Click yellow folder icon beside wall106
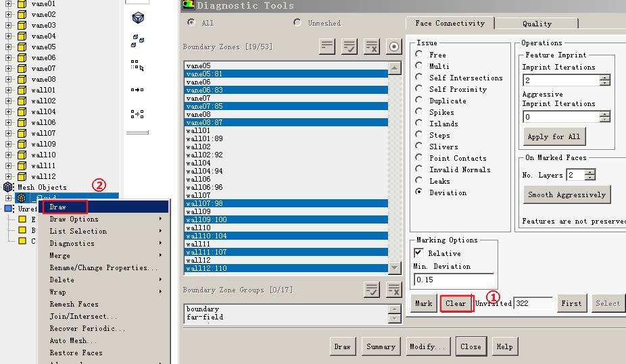 coord(22,122)
